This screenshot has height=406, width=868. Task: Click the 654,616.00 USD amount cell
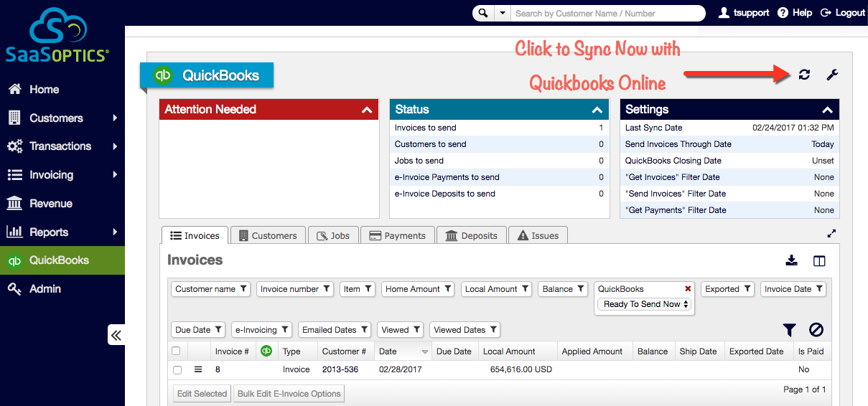(521, 369)
